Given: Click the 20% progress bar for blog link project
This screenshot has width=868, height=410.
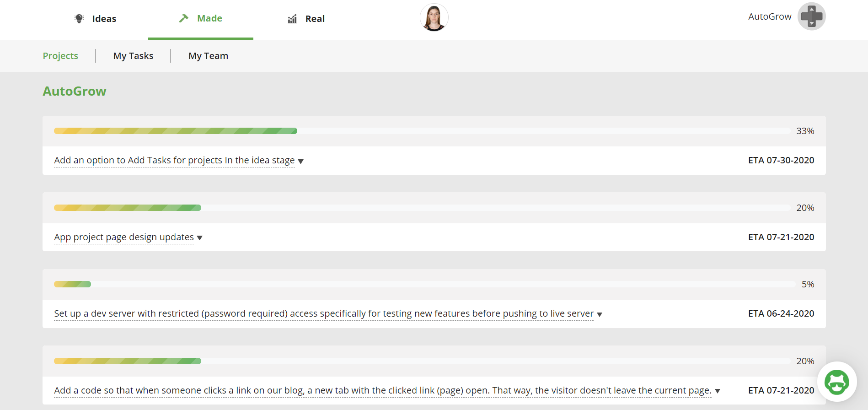Looking at the screenshot, I should point(422,361).
